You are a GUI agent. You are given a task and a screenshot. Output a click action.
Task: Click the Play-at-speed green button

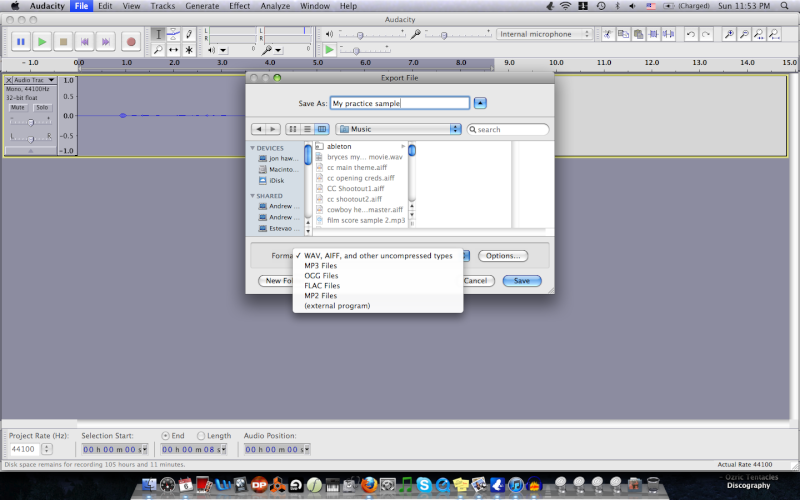pyautogui.click(x=329, y=50)
